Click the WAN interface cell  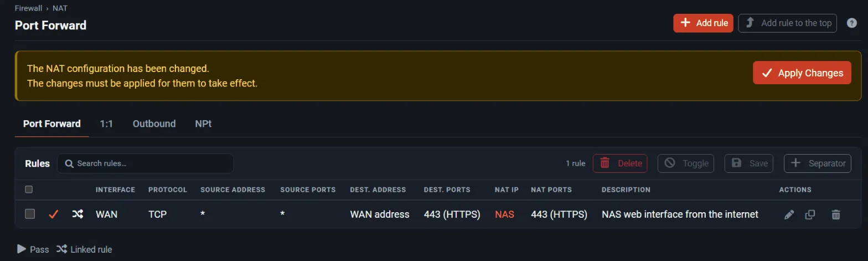point(106,214)
